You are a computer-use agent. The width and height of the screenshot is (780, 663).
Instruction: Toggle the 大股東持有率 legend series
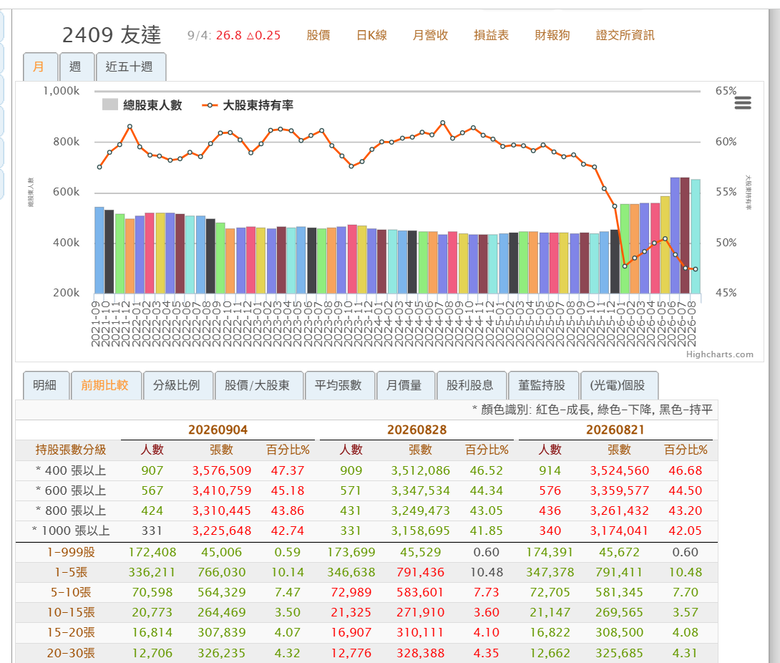click(247, 105)
